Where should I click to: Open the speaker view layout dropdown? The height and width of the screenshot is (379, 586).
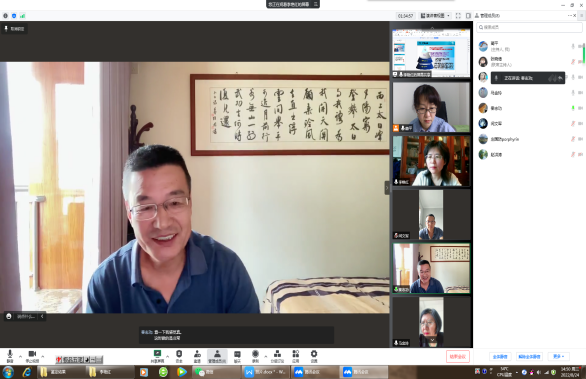(x=435, y=16)
